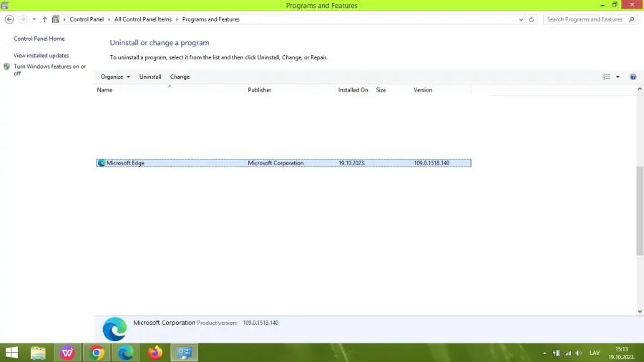Open Microsoft Edge from taskbar
The image size is (644, 362).
pos(126,353)
